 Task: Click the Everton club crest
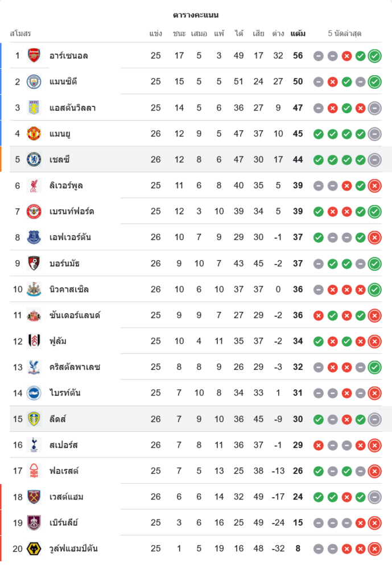click(x=34, y=237)
